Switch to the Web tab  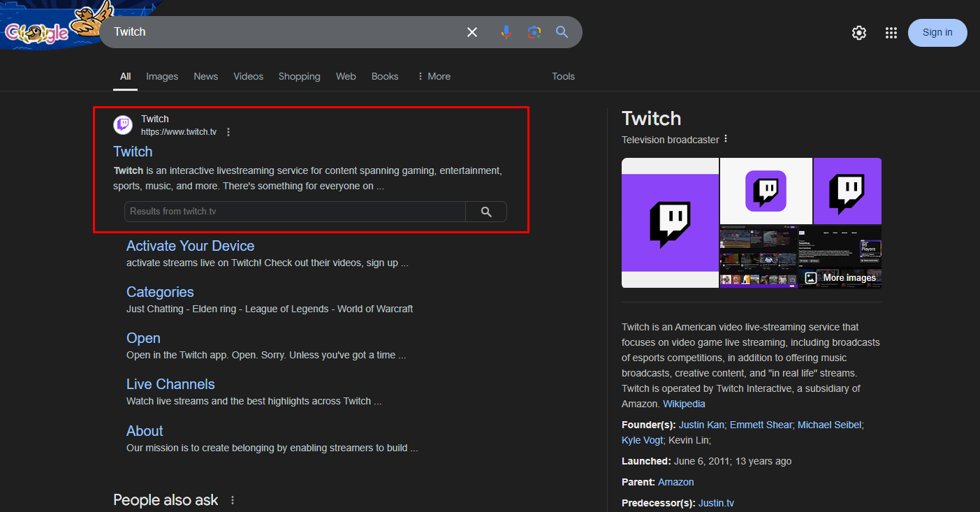(346, 76)
